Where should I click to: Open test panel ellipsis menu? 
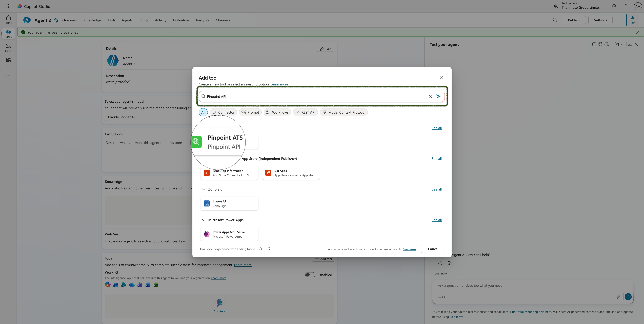623,44
